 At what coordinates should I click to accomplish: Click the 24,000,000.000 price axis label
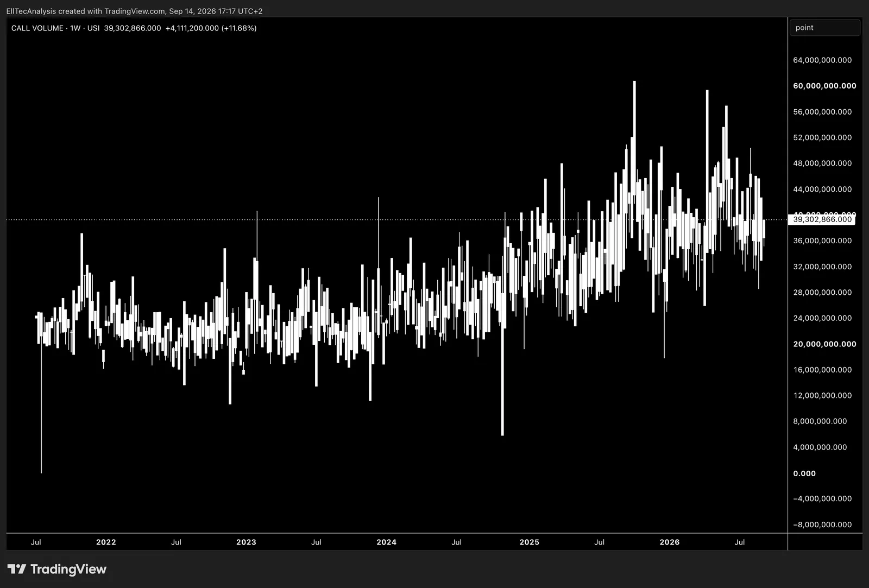click(822, 318)
